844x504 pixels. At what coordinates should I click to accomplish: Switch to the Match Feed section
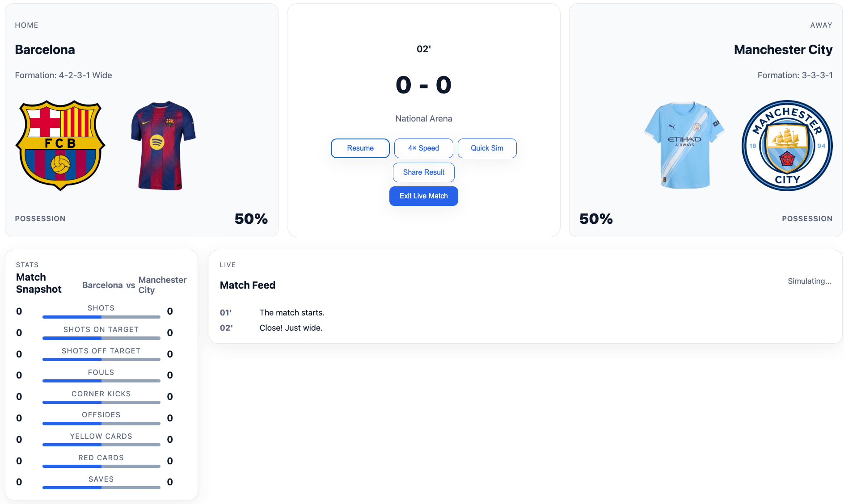(247, 285)
